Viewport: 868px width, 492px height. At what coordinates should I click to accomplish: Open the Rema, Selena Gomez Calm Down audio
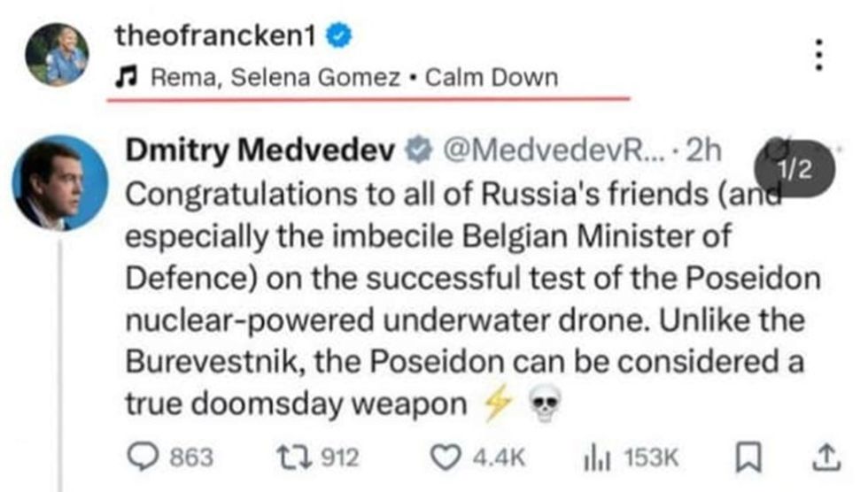coord(354,77)
